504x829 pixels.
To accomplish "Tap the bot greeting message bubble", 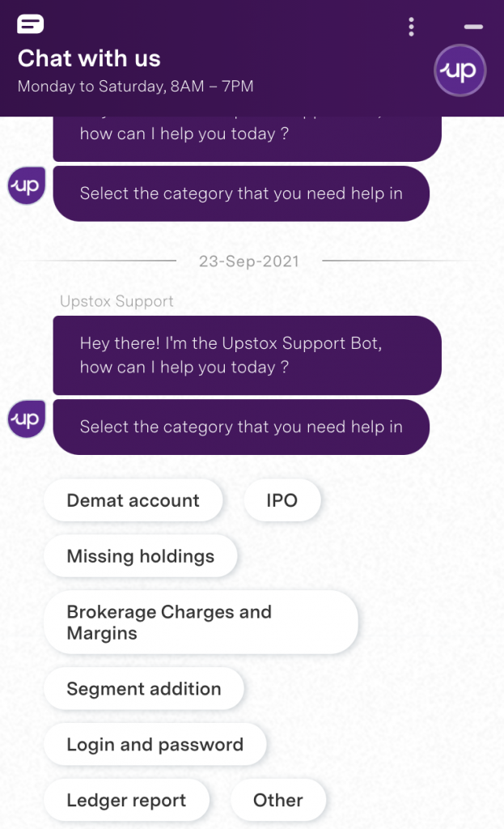I will 247,355.
